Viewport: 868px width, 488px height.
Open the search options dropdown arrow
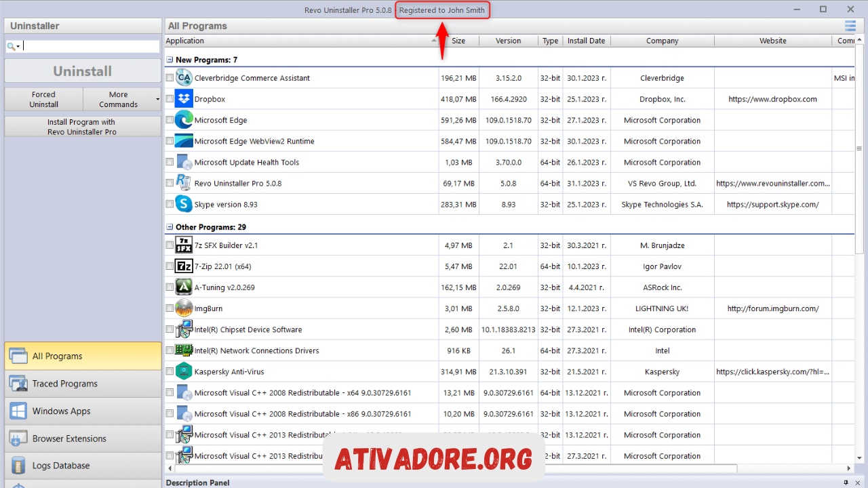coord(18,46)
